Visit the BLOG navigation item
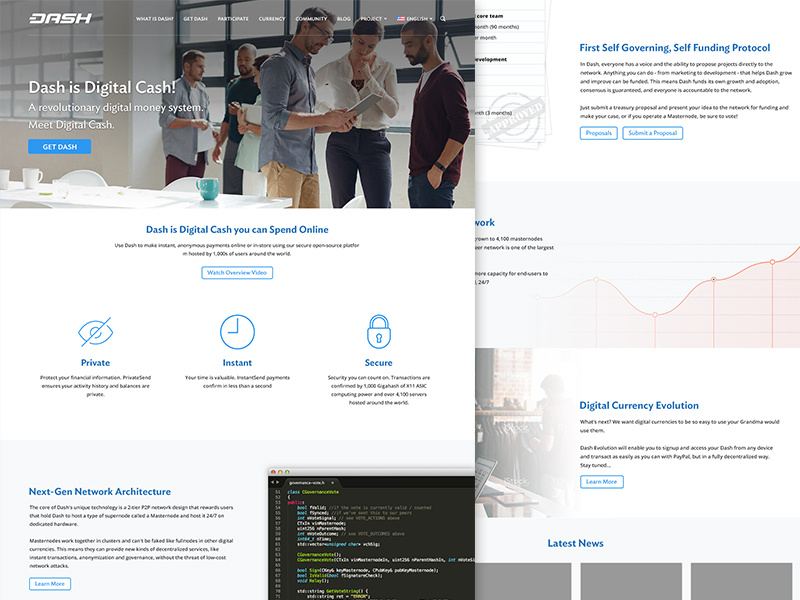This screenshot has width=800, height=600. tap(344, 19)
